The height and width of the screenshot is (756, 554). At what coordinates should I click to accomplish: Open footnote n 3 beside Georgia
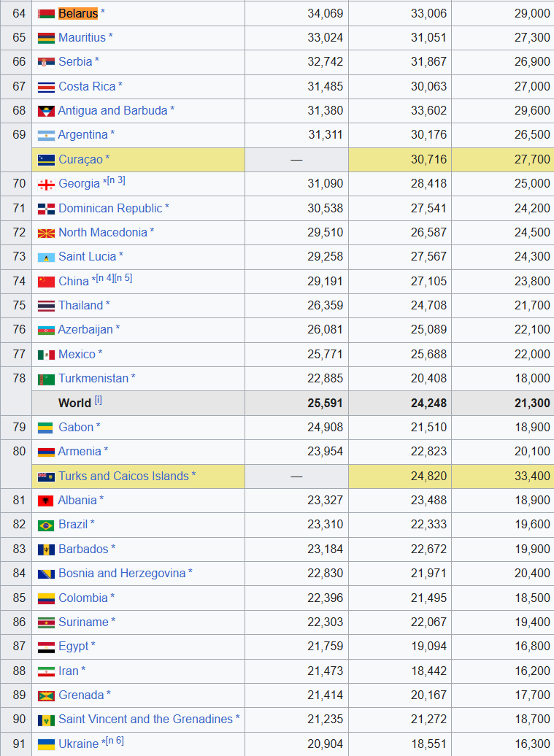click(116, 181)
